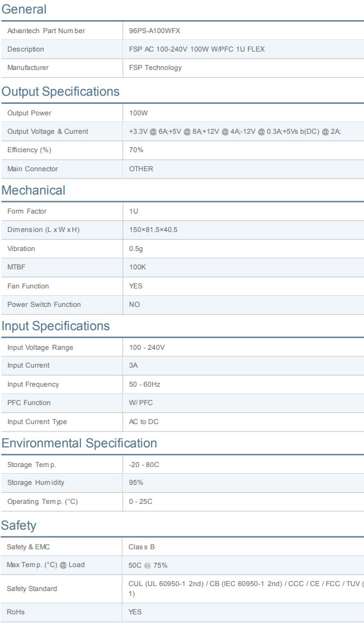Click the Mechanical section heading
Screen dimensions: 364x626
pos(34,190)
